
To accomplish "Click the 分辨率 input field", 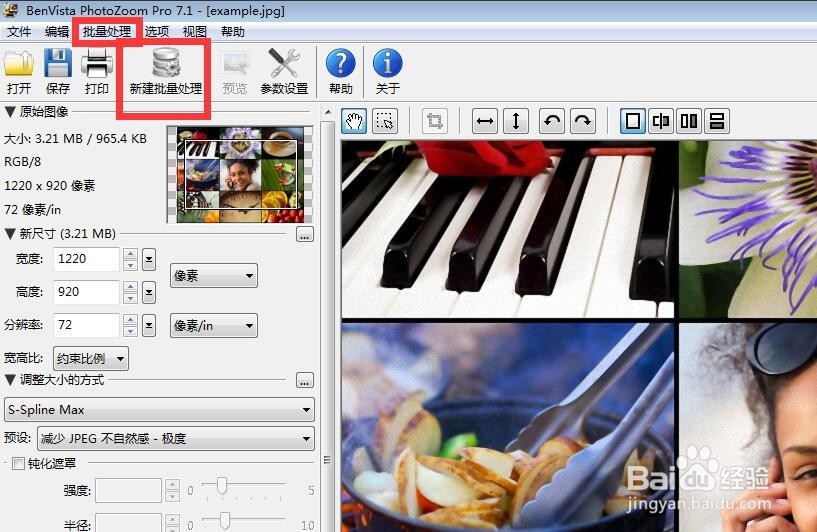I will pos(86,325).
